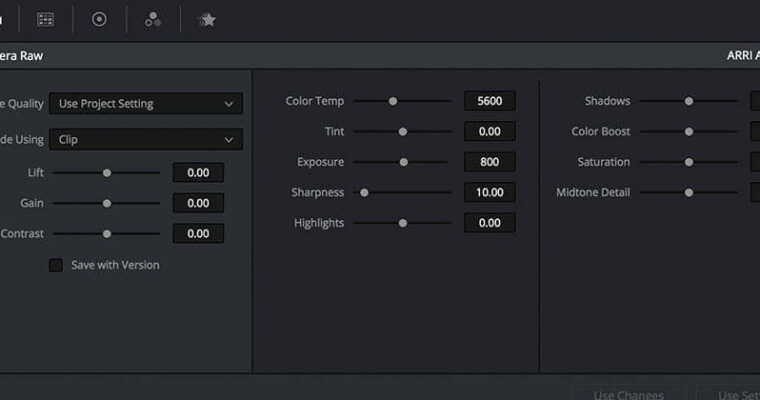
Task: Click the Sharpness value field 10.00
Action: pos(490,192)
